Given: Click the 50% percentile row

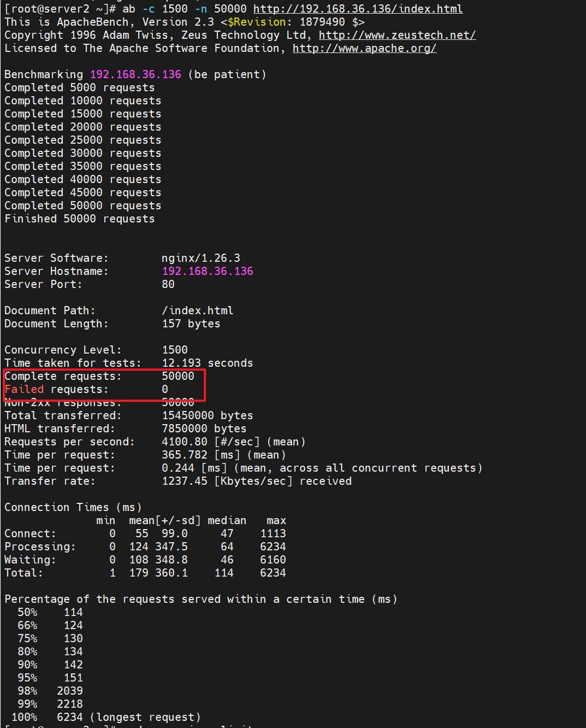Looking at the screenshot, I should point(50,612).
